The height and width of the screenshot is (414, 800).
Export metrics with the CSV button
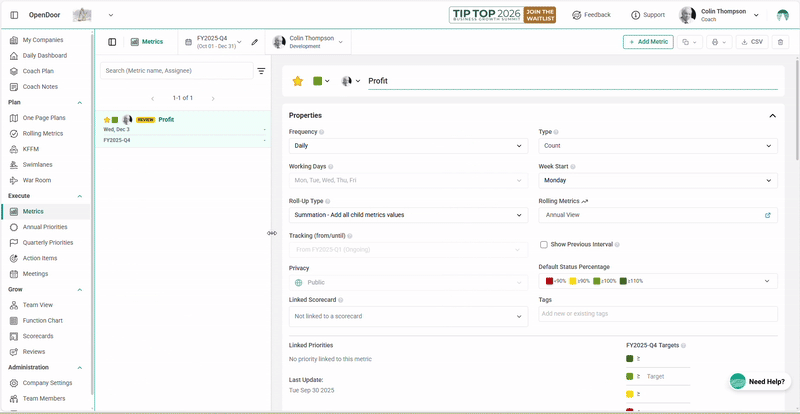(751, 42)
